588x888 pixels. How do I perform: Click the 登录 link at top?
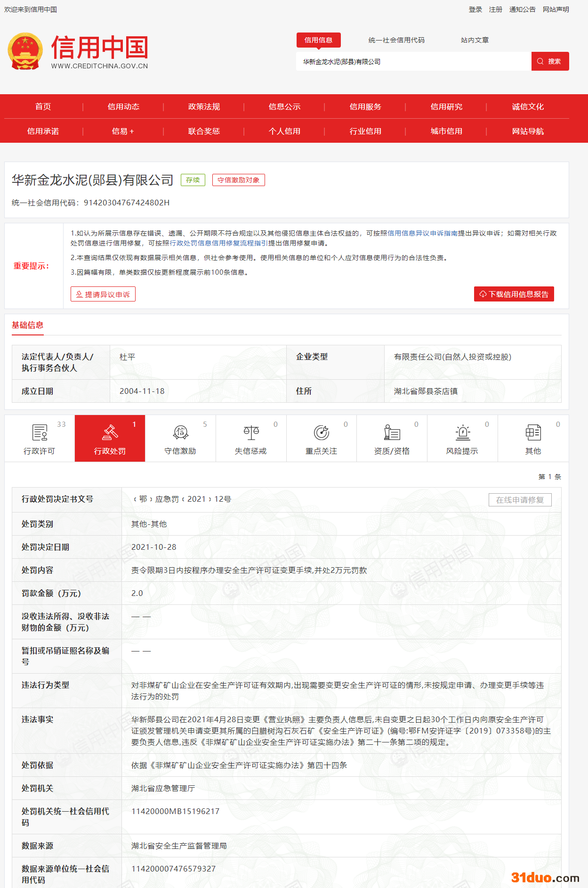coord(475,9)
